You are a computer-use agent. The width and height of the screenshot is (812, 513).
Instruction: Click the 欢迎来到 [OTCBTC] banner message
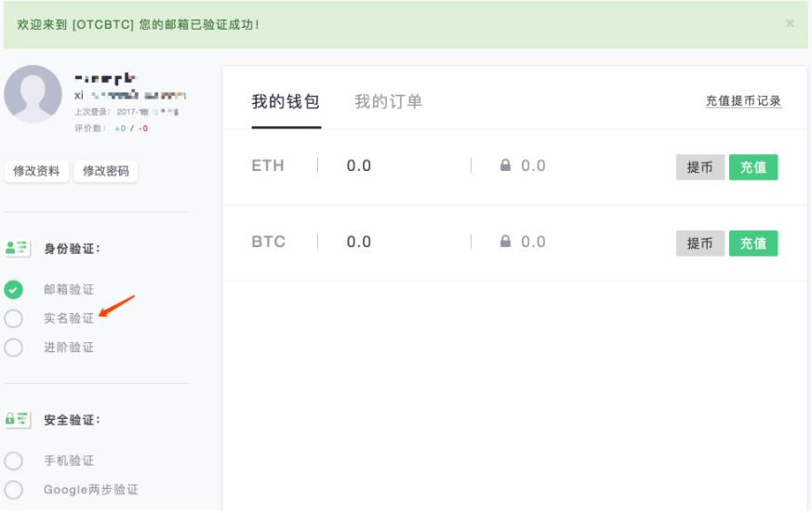(138, 24)
